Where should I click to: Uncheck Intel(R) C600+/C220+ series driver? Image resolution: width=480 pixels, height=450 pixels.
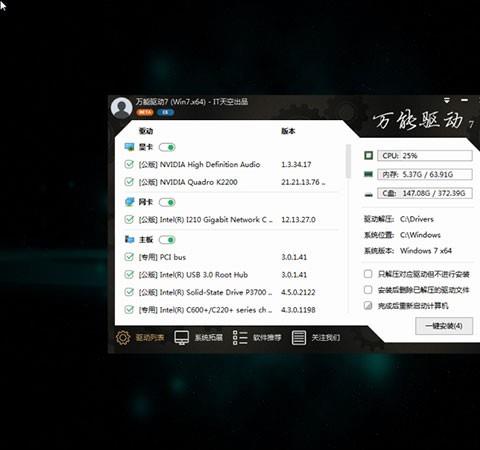129,310
